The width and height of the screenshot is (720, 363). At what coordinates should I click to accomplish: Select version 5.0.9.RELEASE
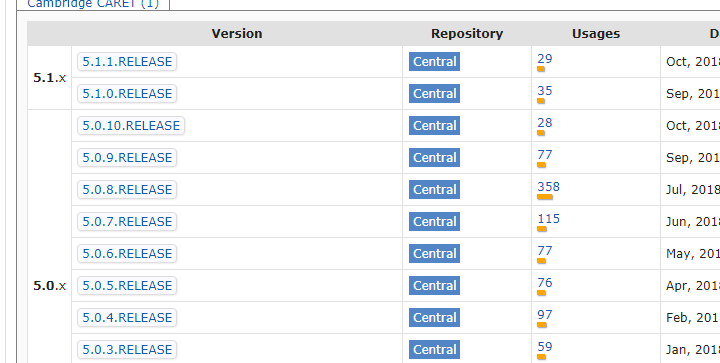click(127, 158)
